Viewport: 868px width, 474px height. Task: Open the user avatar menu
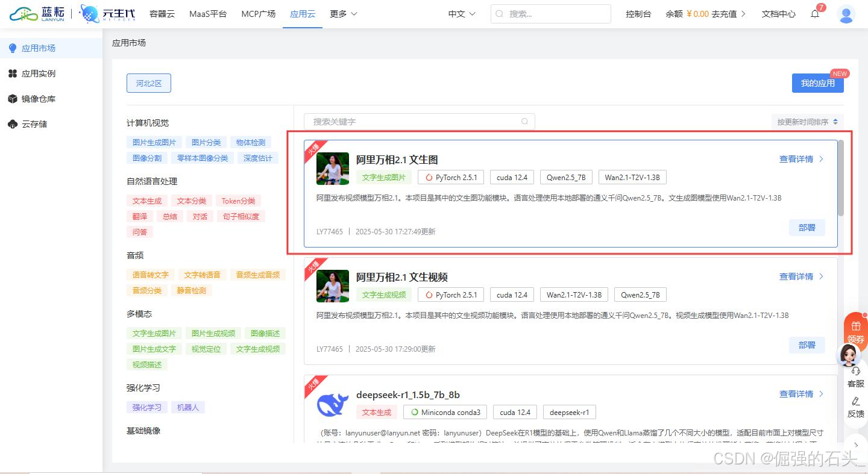[846, 14]
